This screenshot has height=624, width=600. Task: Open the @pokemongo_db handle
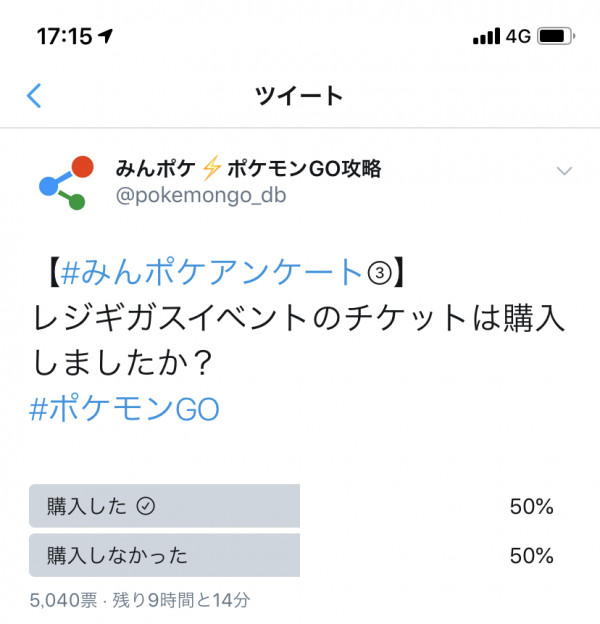tap(201, 196)
